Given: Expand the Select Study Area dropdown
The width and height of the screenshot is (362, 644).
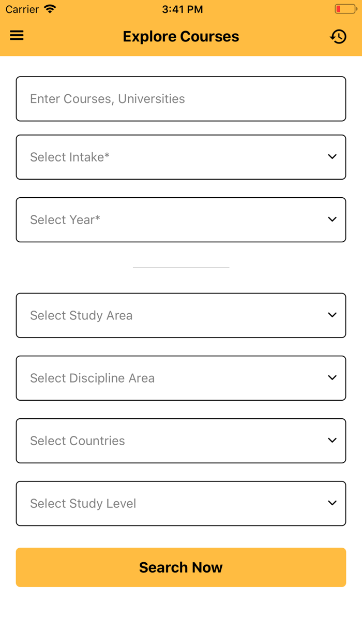Looking at the screenshot, I should [x=181, y=315].
